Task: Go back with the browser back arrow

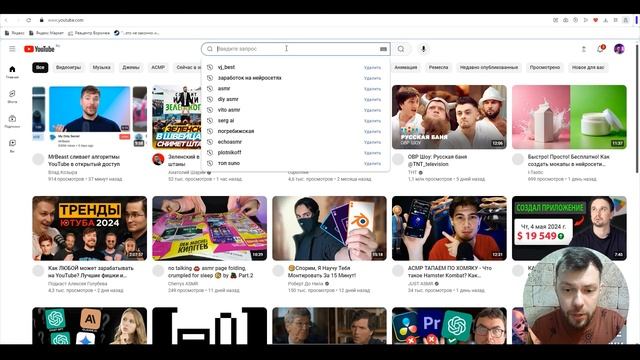Action: tap(6, 20)
